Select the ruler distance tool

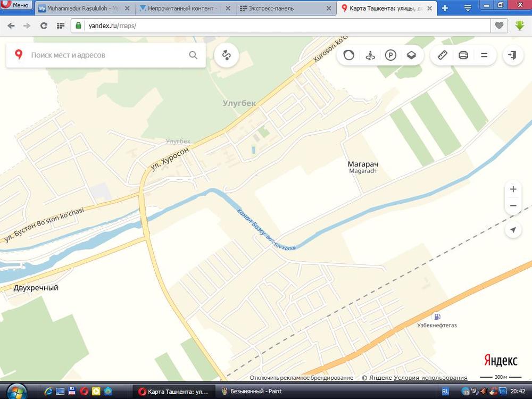click(x=443, y=55)
